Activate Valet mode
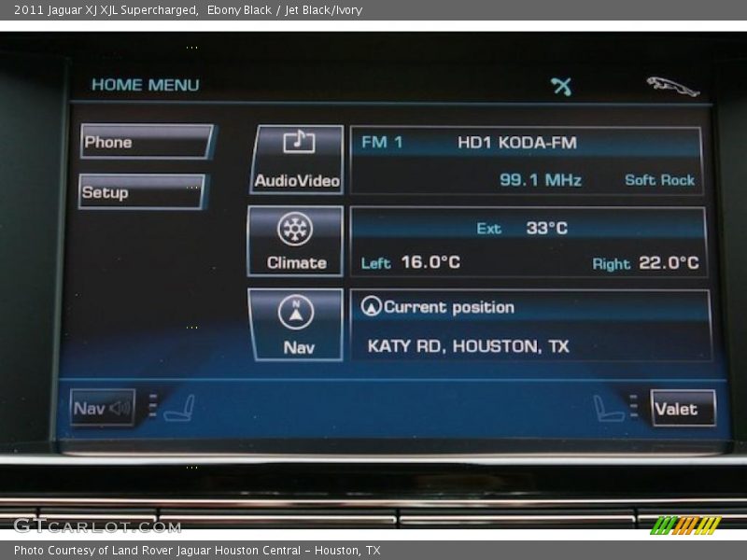Image resolution: width=747 pixels, height=560 pixels. click(683, 408)
